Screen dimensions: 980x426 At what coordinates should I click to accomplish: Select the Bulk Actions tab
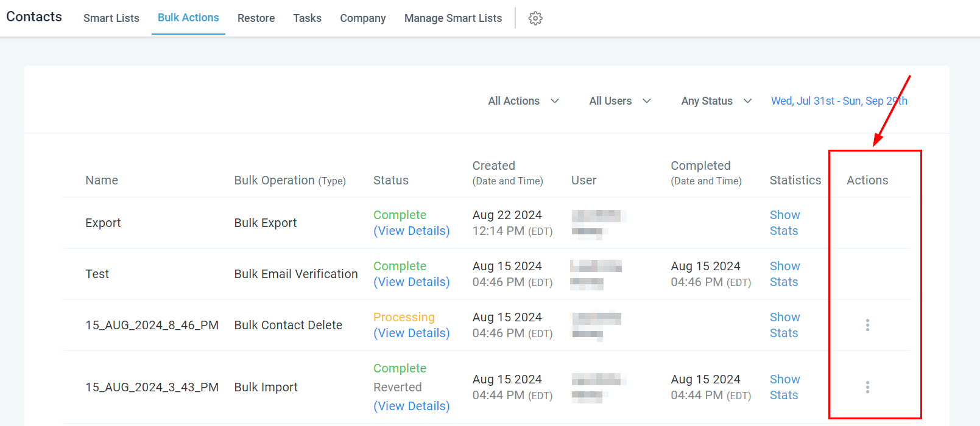point(188,18)
